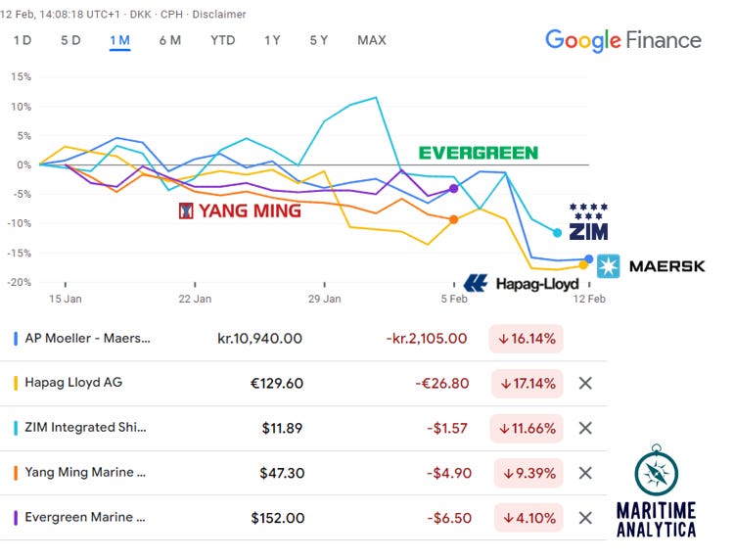The image size is (734, 560).
Task: Click the yellow Hapag Lloyd color marker
Action: coord(16,383)
